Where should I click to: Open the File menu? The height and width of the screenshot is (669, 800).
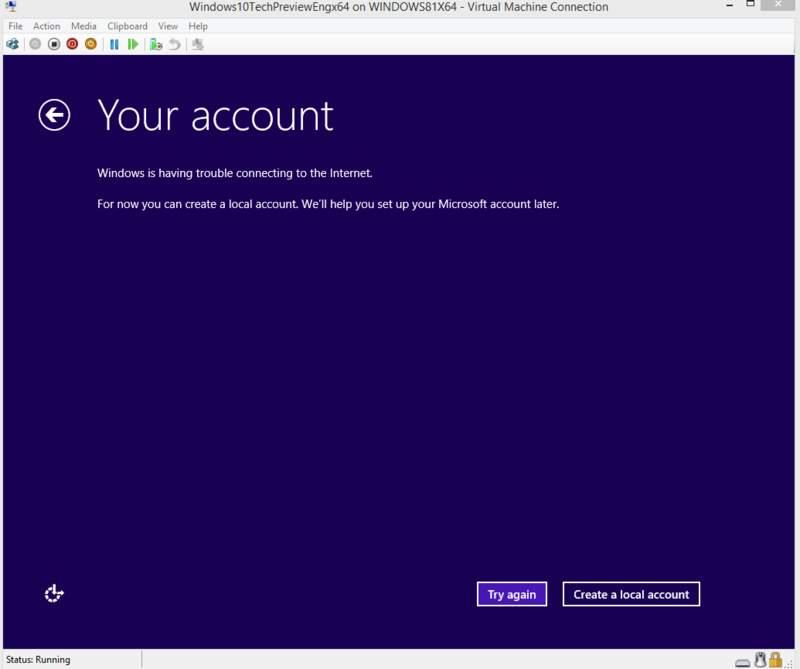point(15,26)
